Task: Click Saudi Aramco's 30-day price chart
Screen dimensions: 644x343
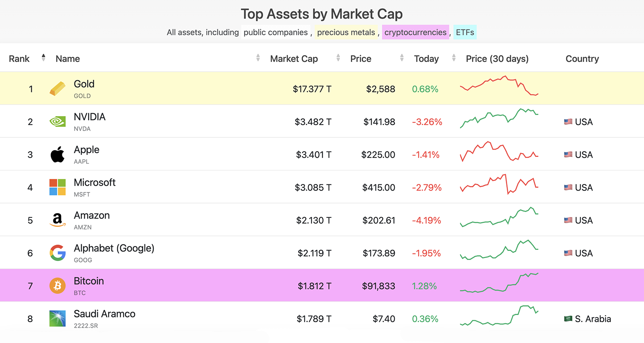Action: click(x=499, y=315)
